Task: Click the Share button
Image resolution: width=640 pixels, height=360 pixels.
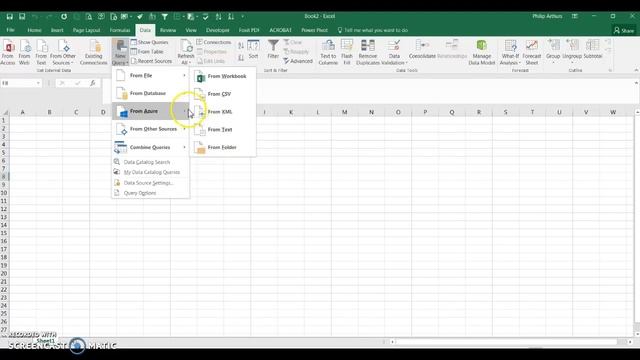Action: 624,30
